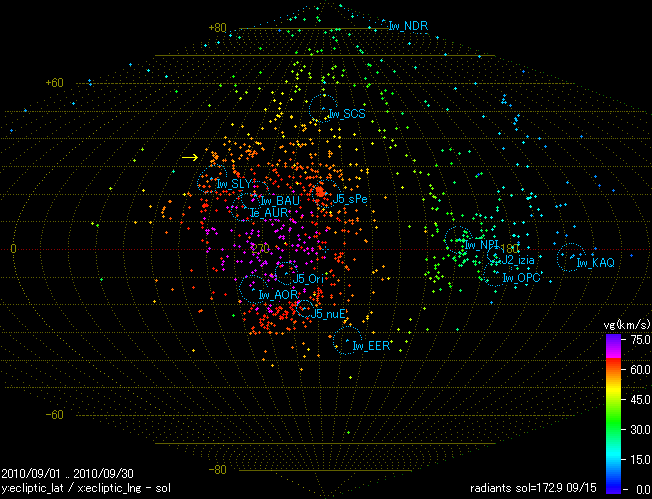Select the Iw_EER radiant label
652x499 pixels.
[371, 346]
